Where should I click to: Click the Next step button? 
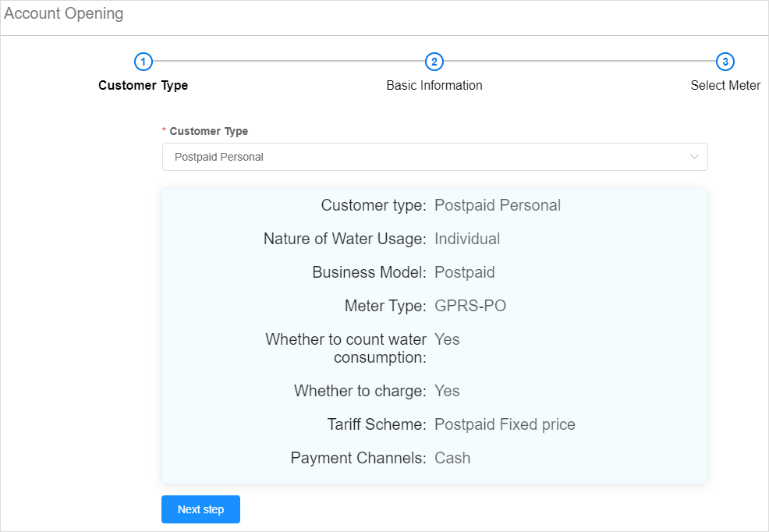tap(200, 509)
